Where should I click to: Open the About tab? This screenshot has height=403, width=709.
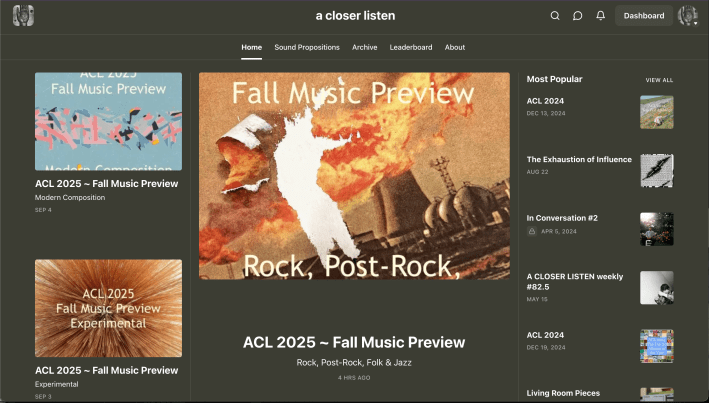[455, 47]
